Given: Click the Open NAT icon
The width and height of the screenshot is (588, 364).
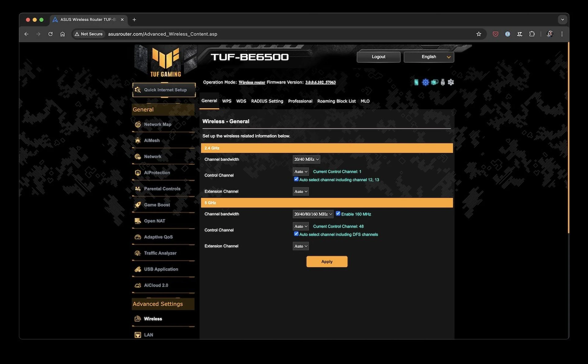Looking at the screenshot, I should 138,221.
